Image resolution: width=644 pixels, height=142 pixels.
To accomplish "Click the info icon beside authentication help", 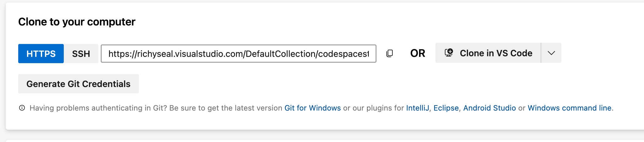I will (22, 108).
